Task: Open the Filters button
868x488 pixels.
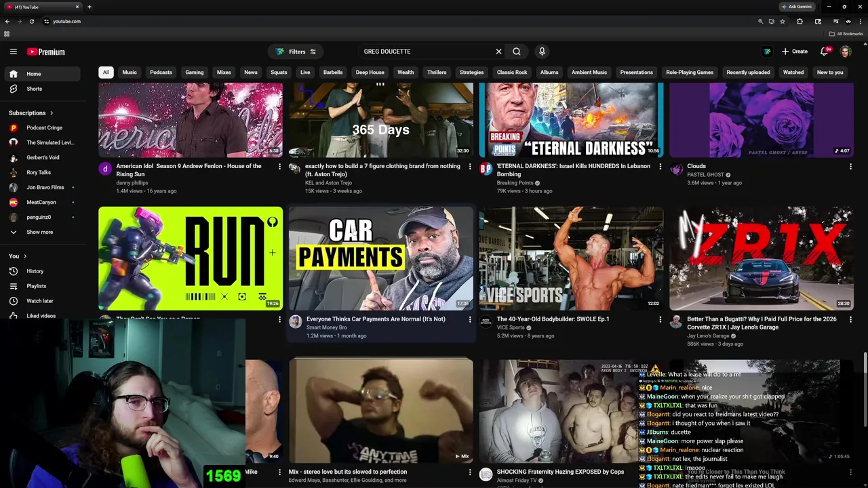Action: pos(296,52)
